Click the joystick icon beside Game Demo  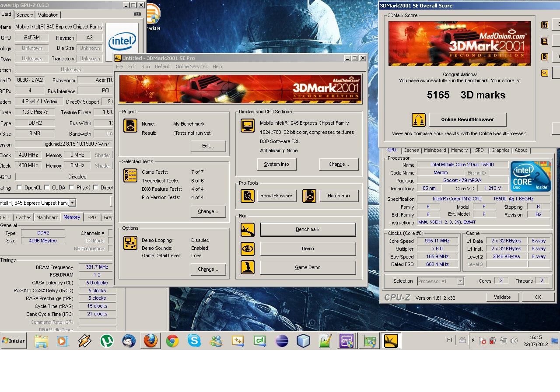248,267
